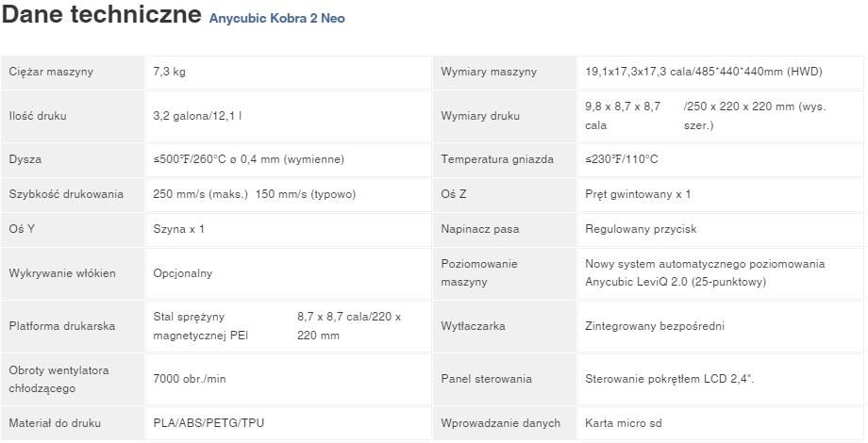Screen dimensions: 868x443
Task: Click the Pręt gwintowany x 1 value
Action: (638, 194)
